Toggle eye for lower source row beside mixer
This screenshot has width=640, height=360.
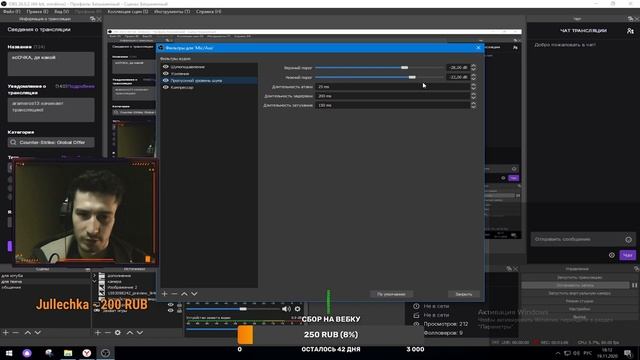(171, 311)
